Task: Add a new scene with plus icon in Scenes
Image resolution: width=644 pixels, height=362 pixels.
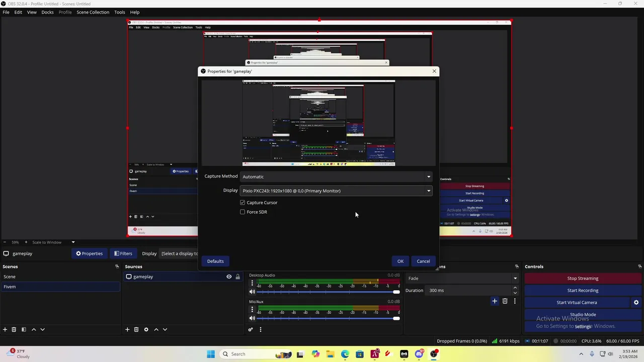Action: tap(5, 329)
